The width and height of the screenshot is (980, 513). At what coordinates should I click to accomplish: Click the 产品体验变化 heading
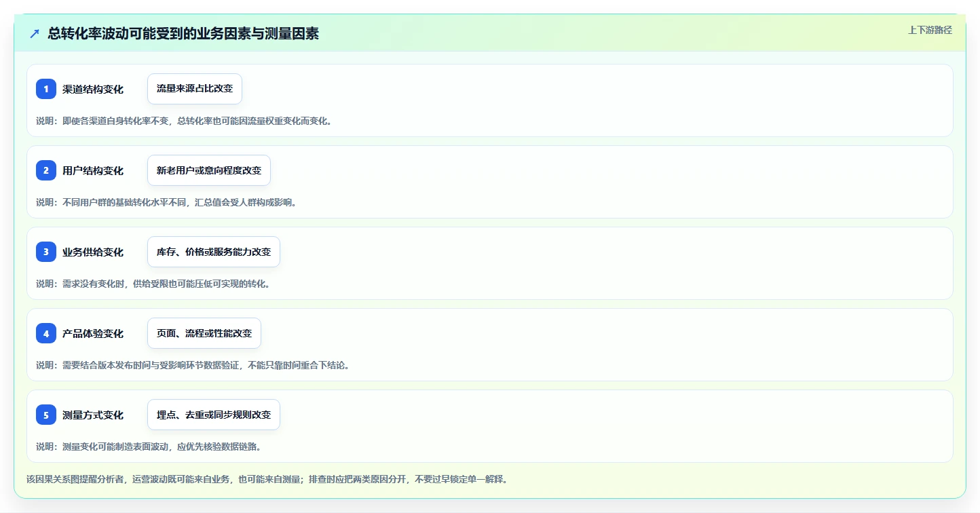coord(93,333)
